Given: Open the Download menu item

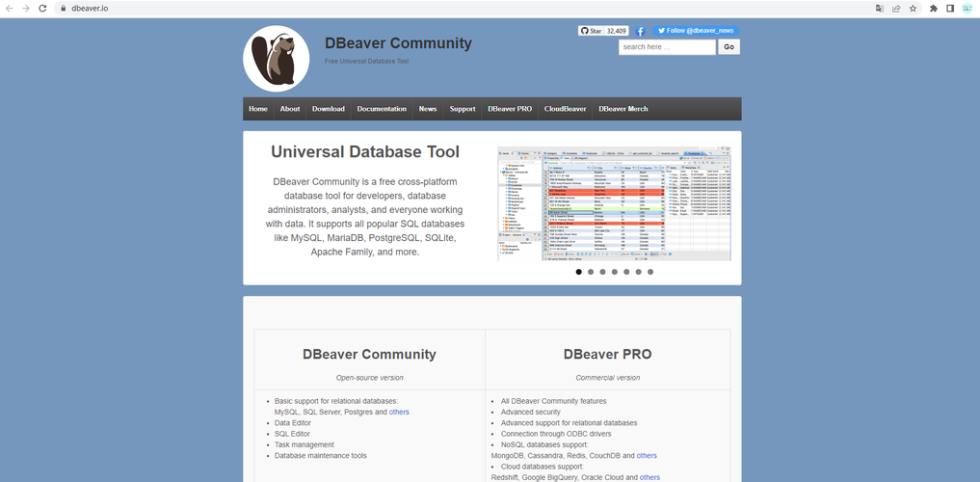Looking at the screenshot, I should (x=329, y=109).
